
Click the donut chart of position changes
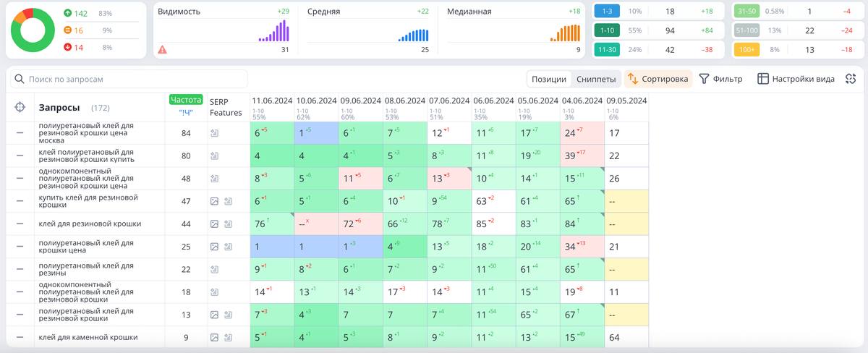pyautogui.click(x=33, y=30)
